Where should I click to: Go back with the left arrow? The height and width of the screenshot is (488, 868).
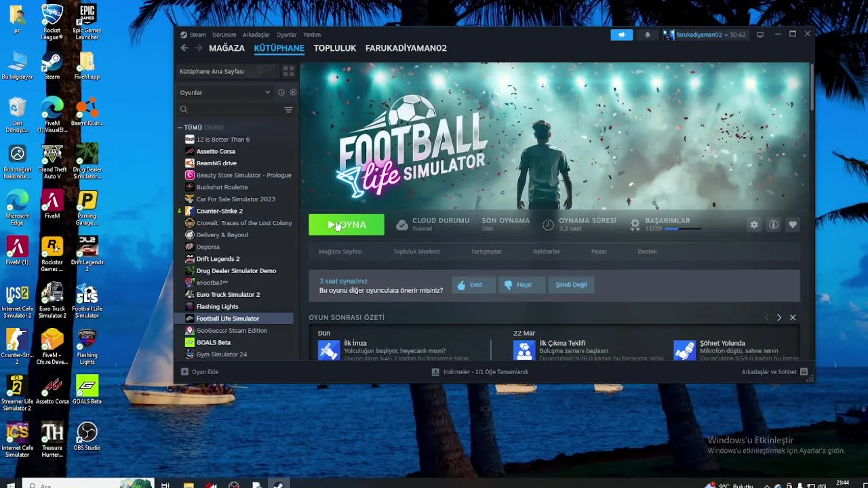click(x=184, y=48)
